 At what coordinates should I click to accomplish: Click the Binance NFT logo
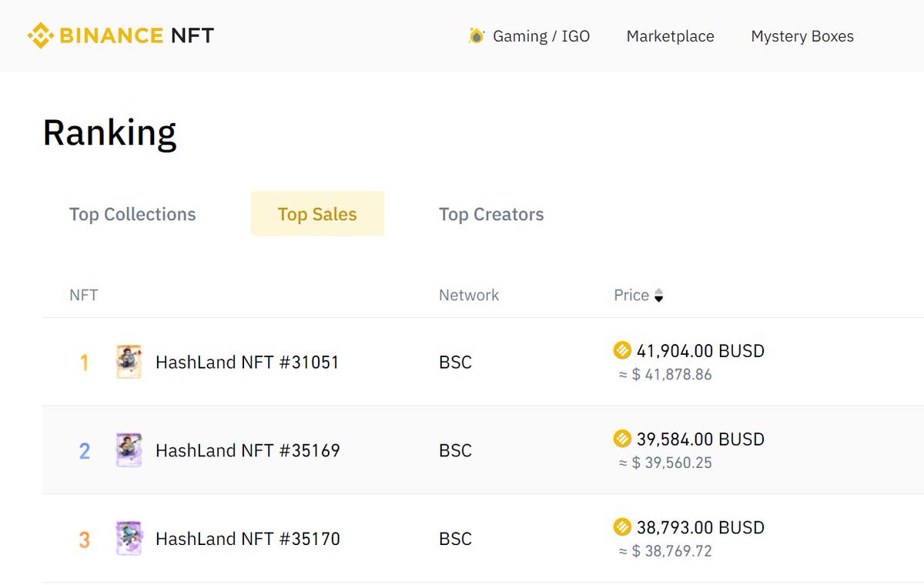(121, 35)
